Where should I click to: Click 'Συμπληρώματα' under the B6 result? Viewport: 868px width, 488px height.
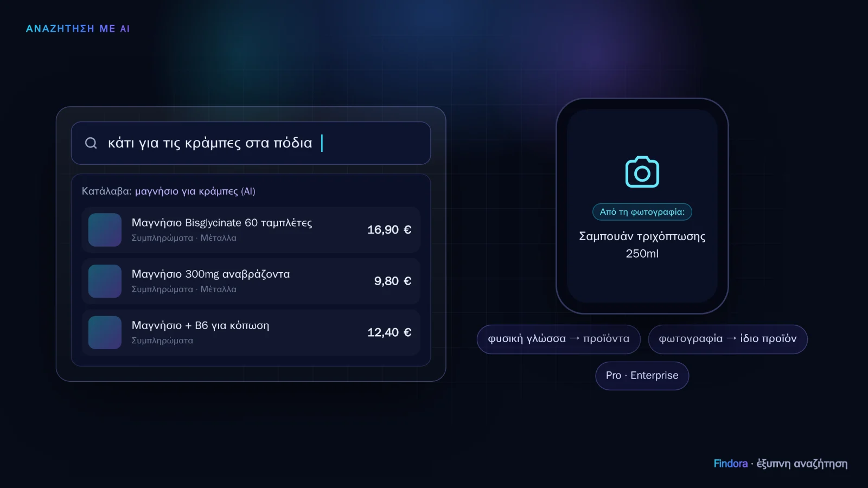point(162,341)
